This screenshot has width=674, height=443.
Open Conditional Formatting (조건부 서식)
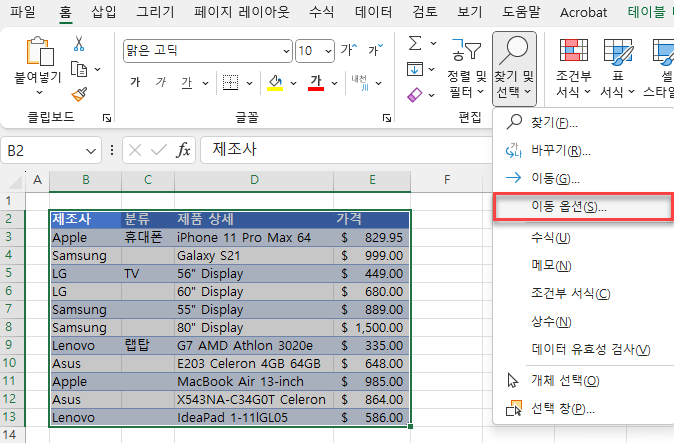(573, 68)
